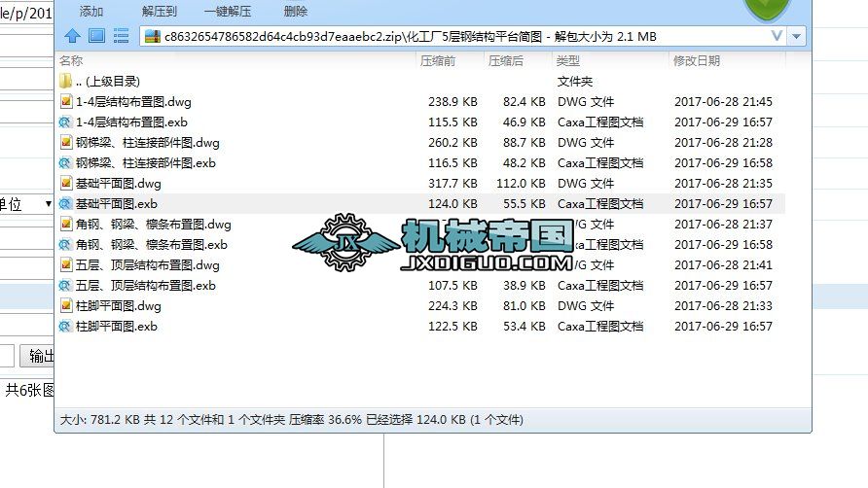Sort by the 压缩后 column header

coord(505,61)
